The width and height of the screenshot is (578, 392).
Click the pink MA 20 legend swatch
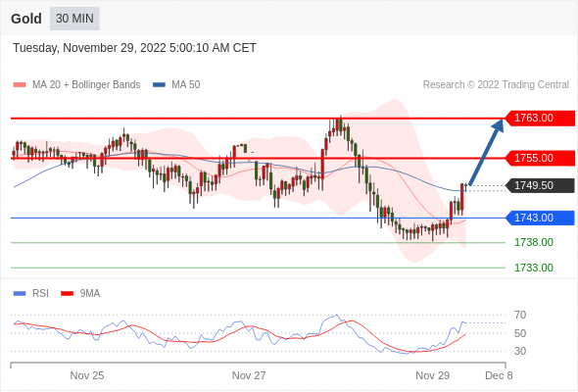[x=20, y=85]
